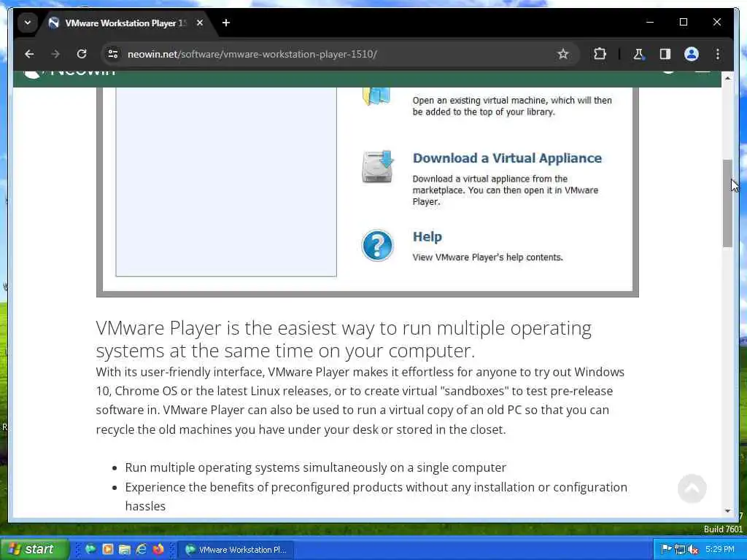Open the Download a Virtual Appliance heading
747x560 pixels.
pos(507,158)
